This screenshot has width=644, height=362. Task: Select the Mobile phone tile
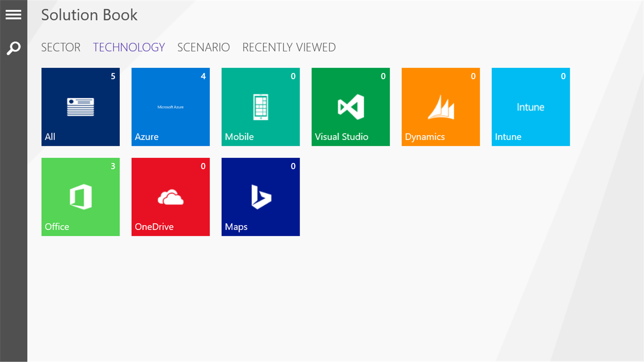[x=261, y=107]
